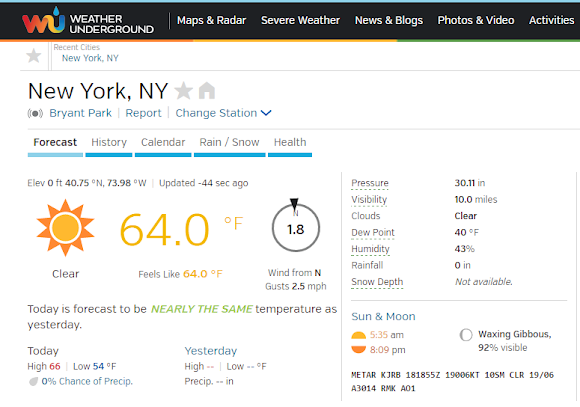The height and width of the screenshot is (407, 580).
Task: Click the sunrise icon in Sun & Moon
Action: 358,336
